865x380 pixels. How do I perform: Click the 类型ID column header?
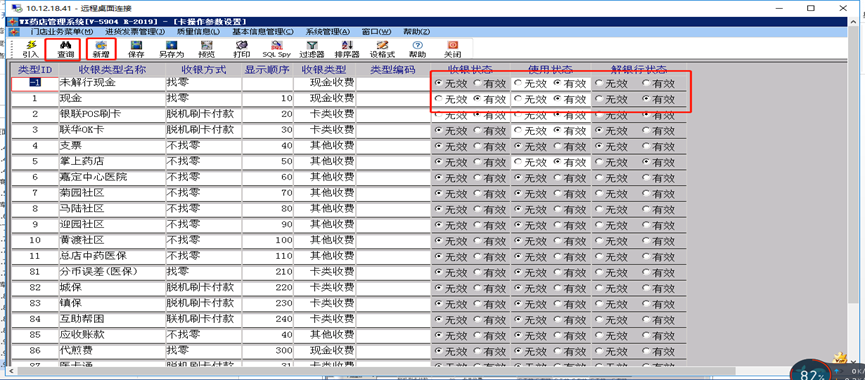(x=34, y=69)
